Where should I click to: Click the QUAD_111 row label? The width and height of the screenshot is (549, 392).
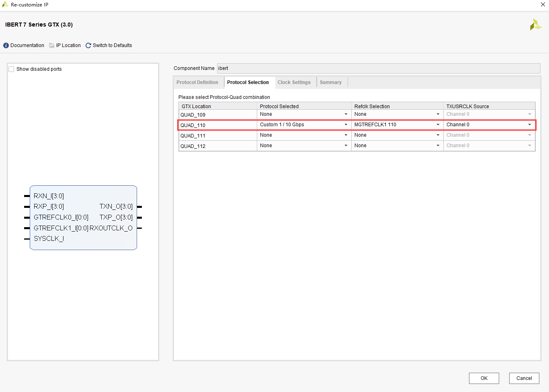pyautogui.click(x=193, y=136)
